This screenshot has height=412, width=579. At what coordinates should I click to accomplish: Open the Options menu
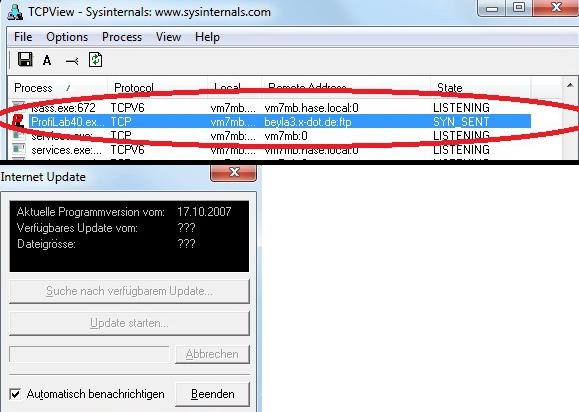point(67,37)
